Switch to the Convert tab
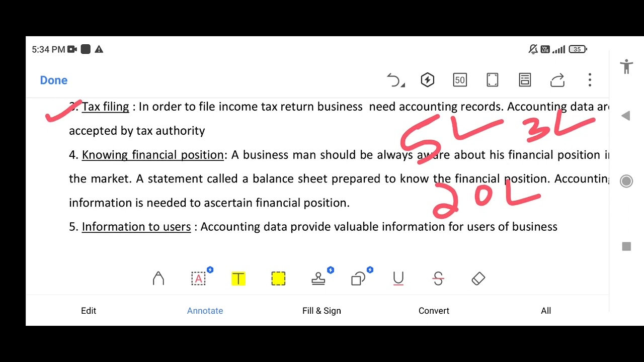644x362 pixels. coord(434,311)
